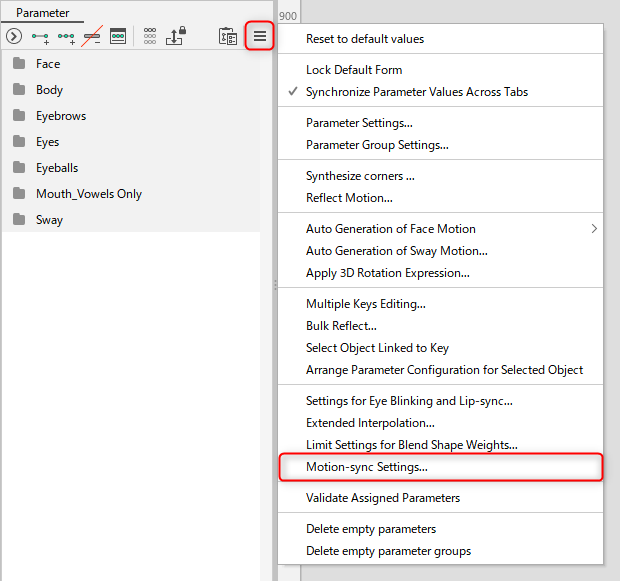Screen dimensions: 620x581
Task: Click the clipboard checklist icon
Action: [228, 36]
